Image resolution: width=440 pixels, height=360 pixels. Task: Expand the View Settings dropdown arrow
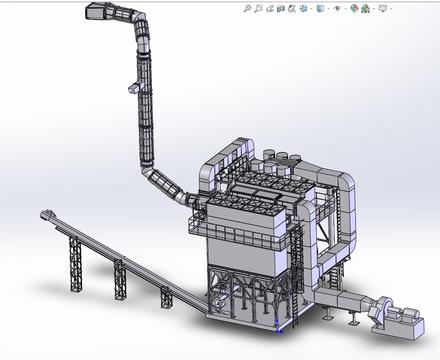click(391, 9)
